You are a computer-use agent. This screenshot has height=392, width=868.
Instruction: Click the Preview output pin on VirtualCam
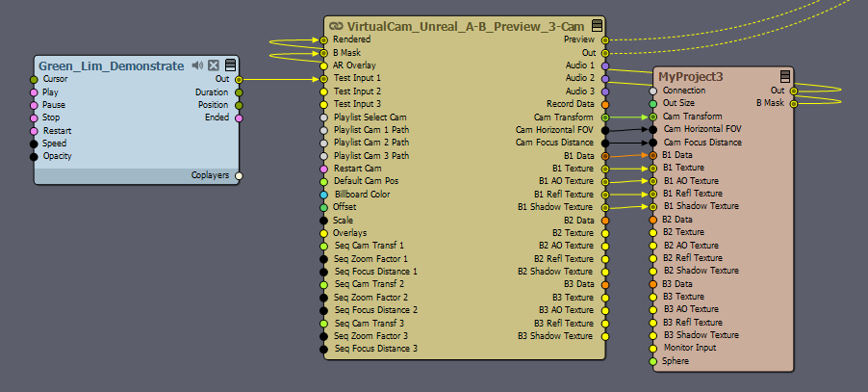click(x=605, y=39)
